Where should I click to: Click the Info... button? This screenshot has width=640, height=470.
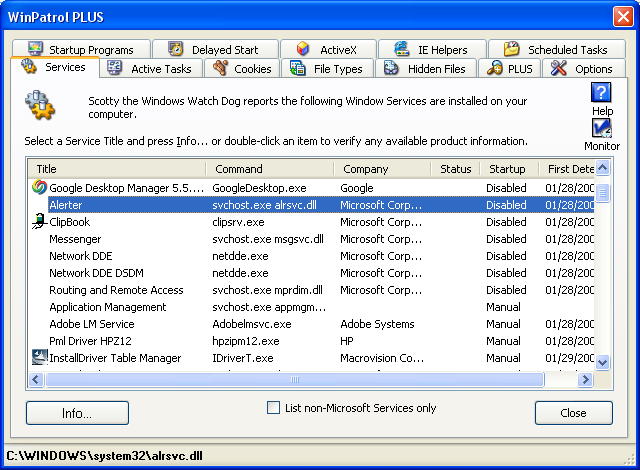point(77,413)
